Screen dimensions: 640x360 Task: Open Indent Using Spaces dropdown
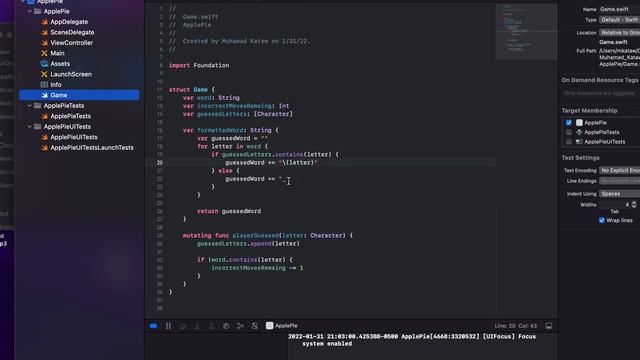(619, 194)
